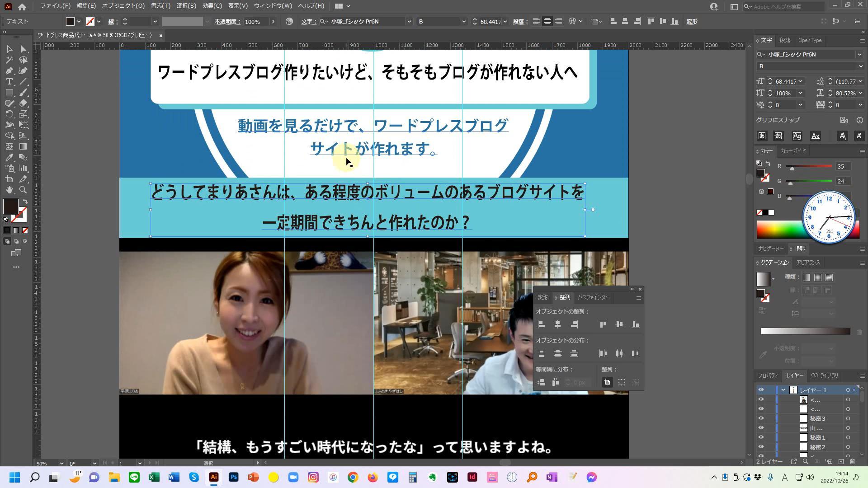This screenshot has width=868, height=488.
Task: Select the Zoom tool in toolbar
Action: 23,190
